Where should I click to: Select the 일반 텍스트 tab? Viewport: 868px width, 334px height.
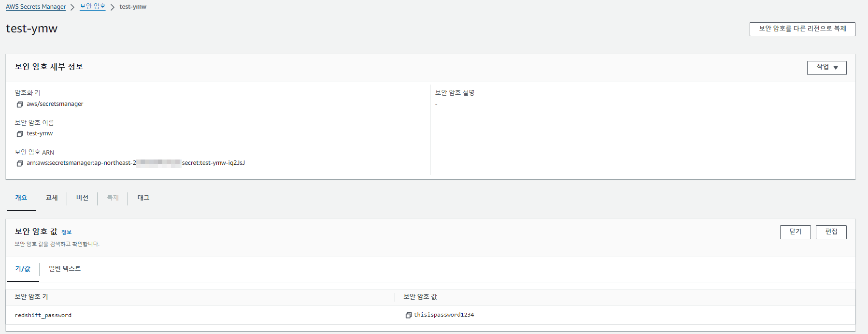click(x=65, y=269)
